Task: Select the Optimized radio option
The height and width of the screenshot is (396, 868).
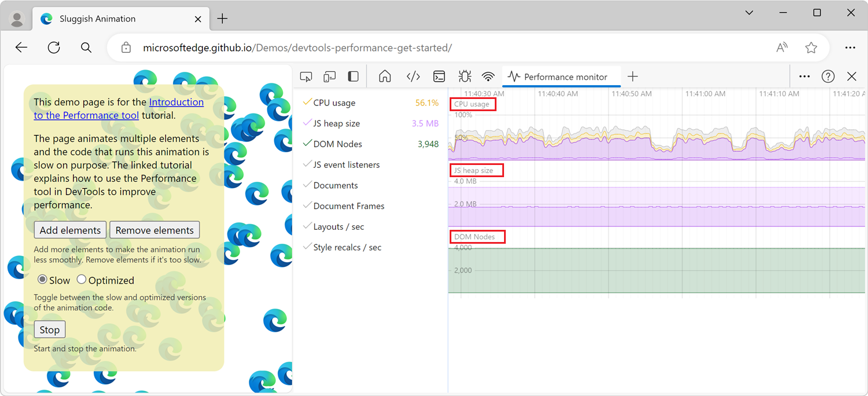Action: pyautogui.click(x=82, y=280)
